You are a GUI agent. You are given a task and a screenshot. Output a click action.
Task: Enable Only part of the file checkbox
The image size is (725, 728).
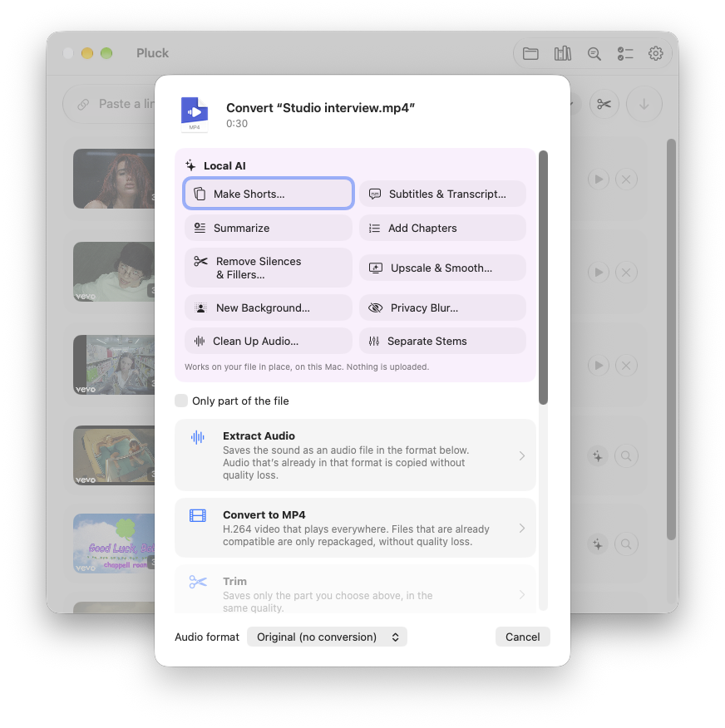181,401
